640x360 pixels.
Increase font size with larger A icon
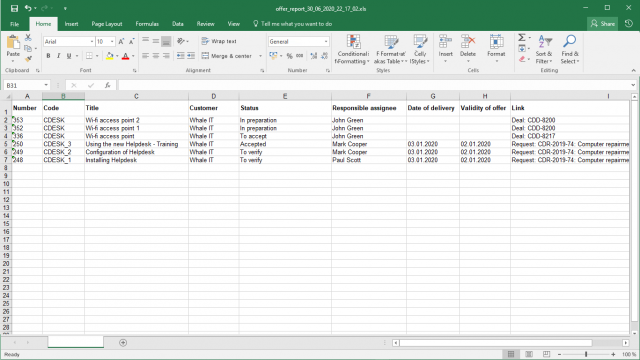point(121,42)
